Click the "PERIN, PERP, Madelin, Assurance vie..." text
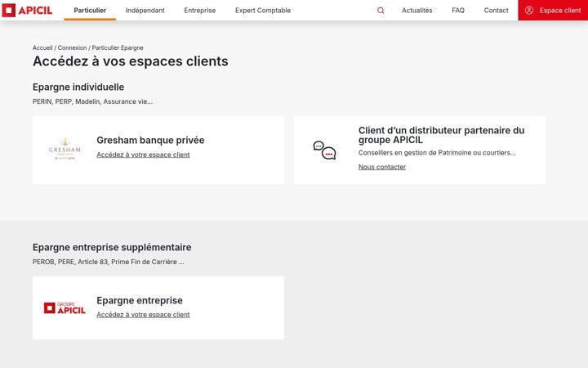The image size is (588, 368). [92, 101]
